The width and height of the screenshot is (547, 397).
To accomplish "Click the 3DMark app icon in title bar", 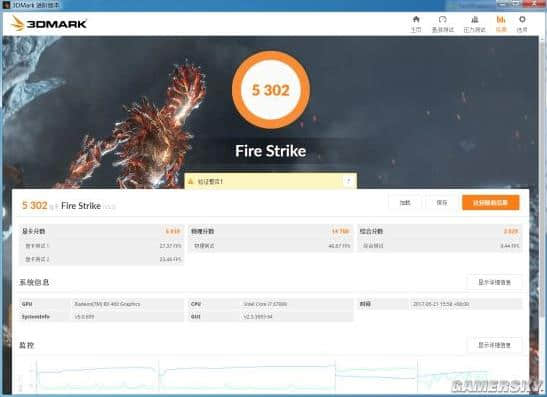I will [6, 5].
